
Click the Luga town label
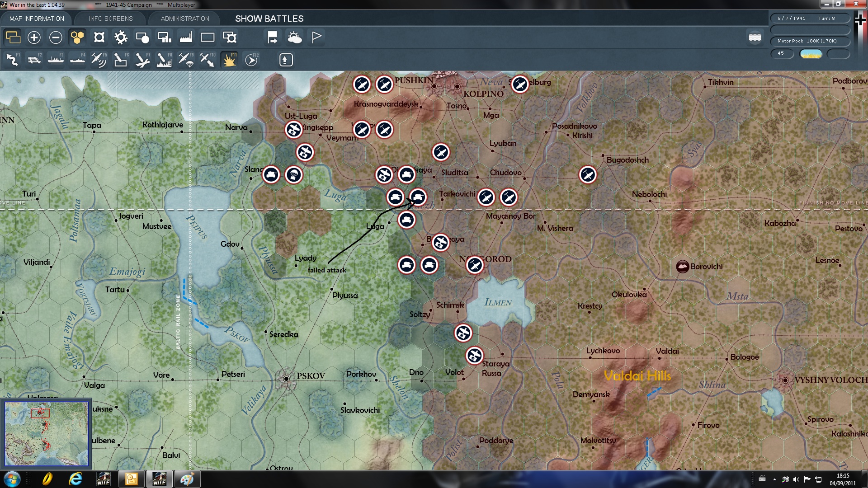[375, 226]
